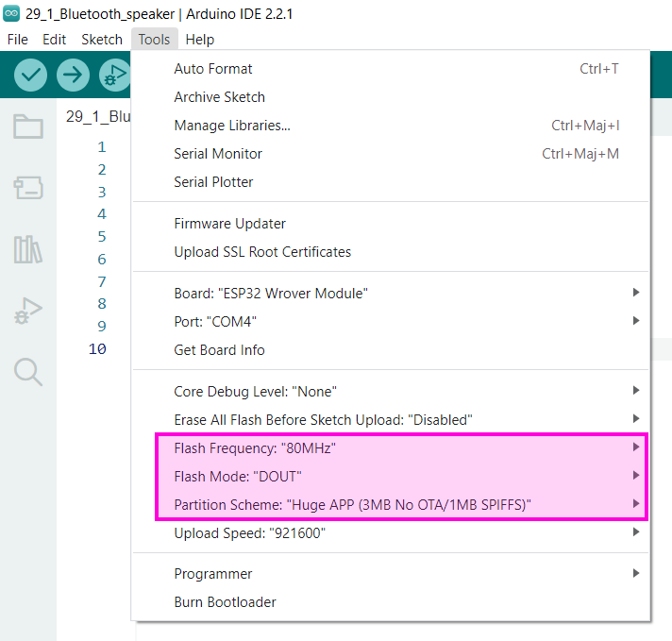Expand Erase All Flash Before Sketch Upload
The height and width of the screenshot is (641, 672).
point(391,420)
